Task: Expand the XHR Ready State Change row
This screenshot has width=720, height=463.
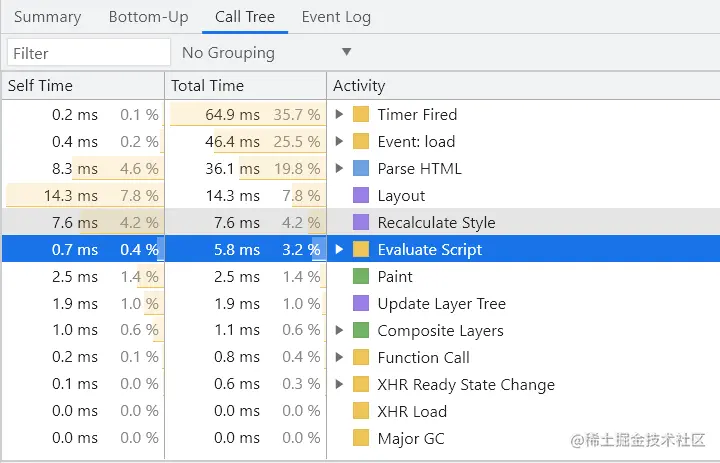Action: pyautogui.click(x=341, y=384)
